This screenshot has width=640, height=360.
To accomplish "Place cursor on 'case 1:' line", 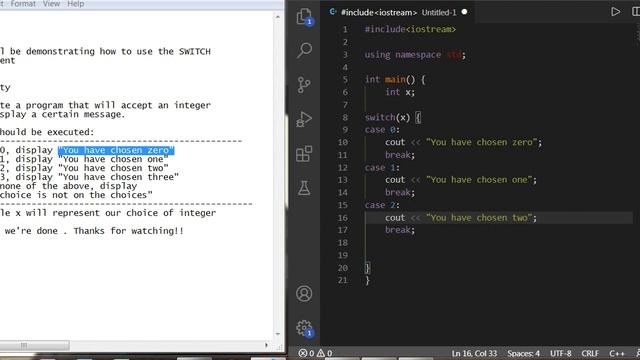I will [382, 167].
